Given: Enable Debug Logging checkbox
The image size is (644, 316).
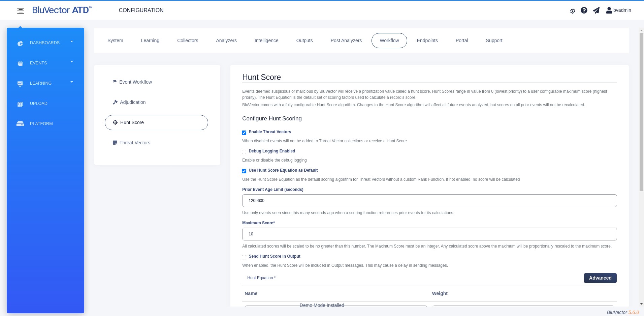Looking at the screenshot, I should [244, 152].
